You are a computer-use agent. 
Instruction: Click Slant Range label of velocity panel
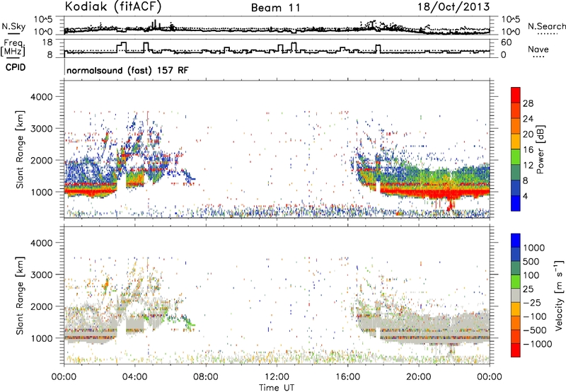point(20,295)
